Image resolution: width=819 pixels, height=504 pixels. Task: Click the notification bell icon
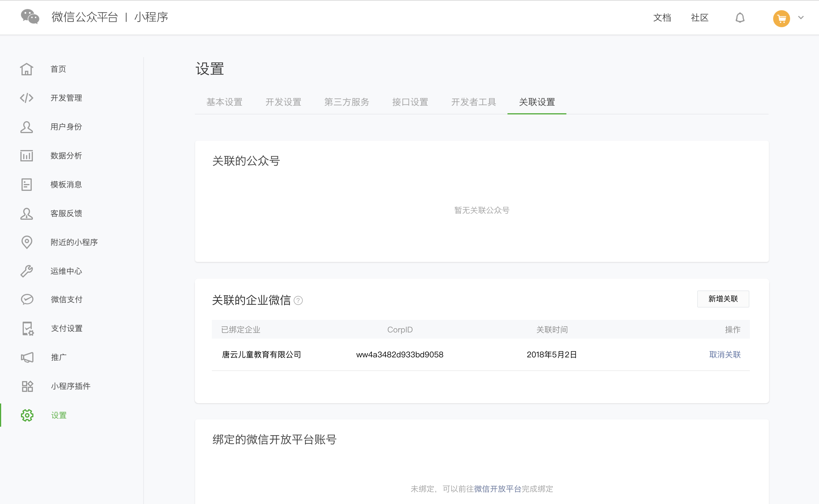740,18
